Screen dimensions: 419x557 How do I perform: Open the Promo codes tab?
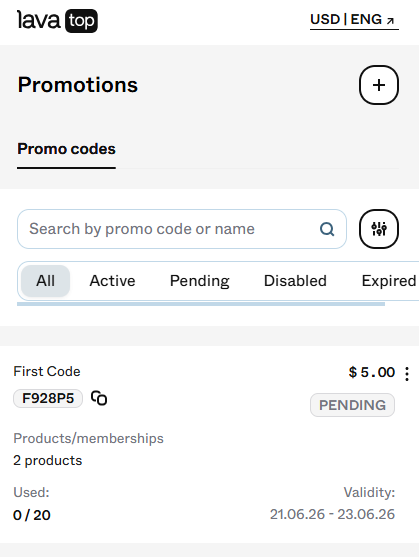(66, 149)
